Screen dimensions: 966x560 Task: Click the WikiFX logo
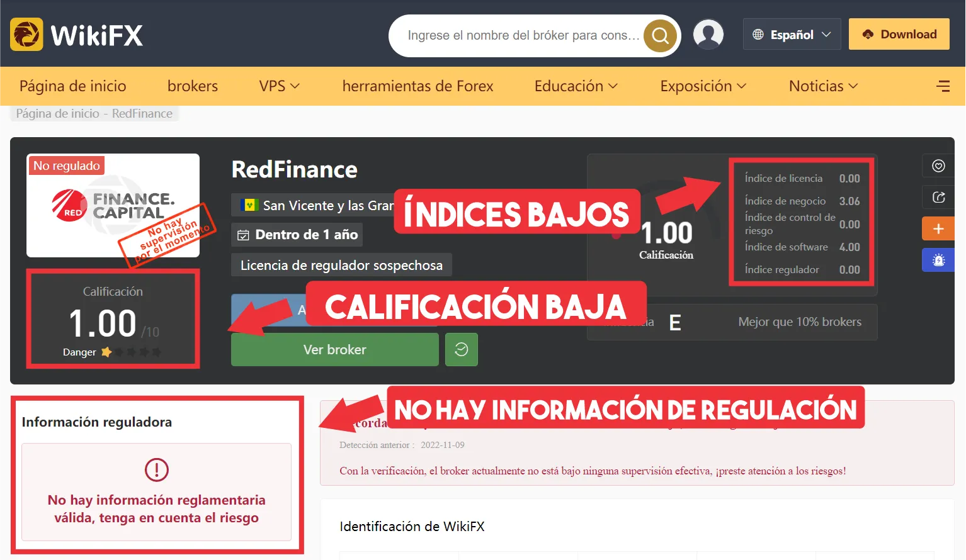click(x=77, y=35)
